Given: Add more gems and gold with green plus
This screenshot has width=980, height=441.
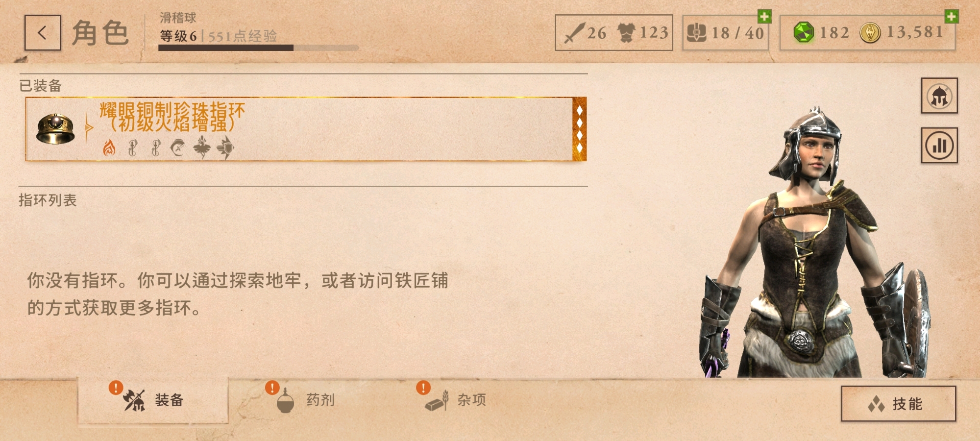Looking at the screenshot, I should [x=951, y=16].
